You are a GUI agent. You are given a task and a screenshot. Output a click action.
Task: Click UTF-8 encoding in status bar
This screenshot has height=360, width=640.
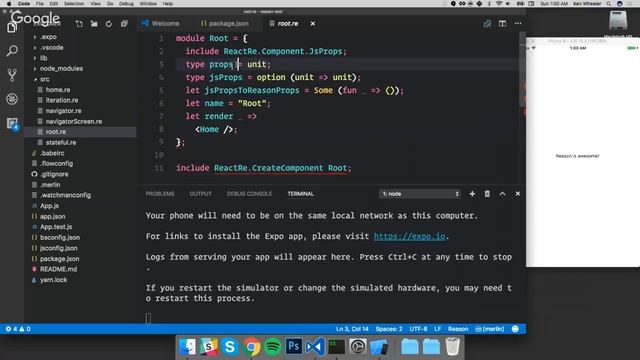tap(418, 329)
